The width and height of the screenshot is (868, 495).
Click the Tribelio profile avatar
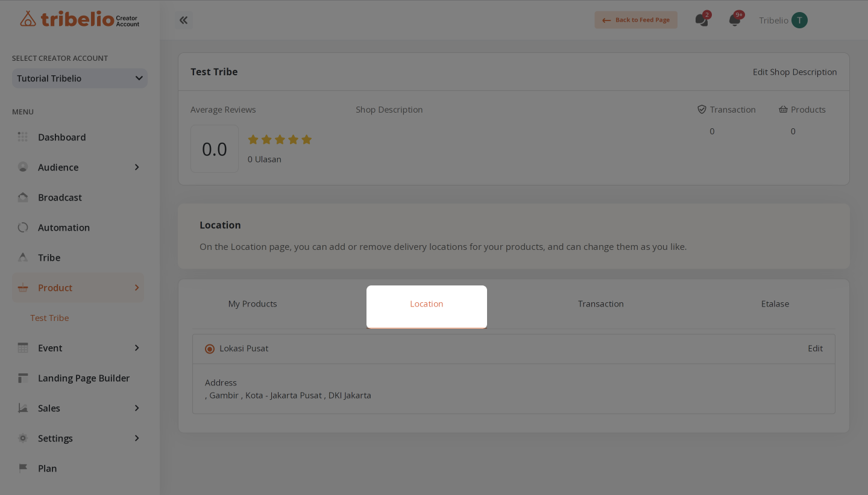point(799,20)
